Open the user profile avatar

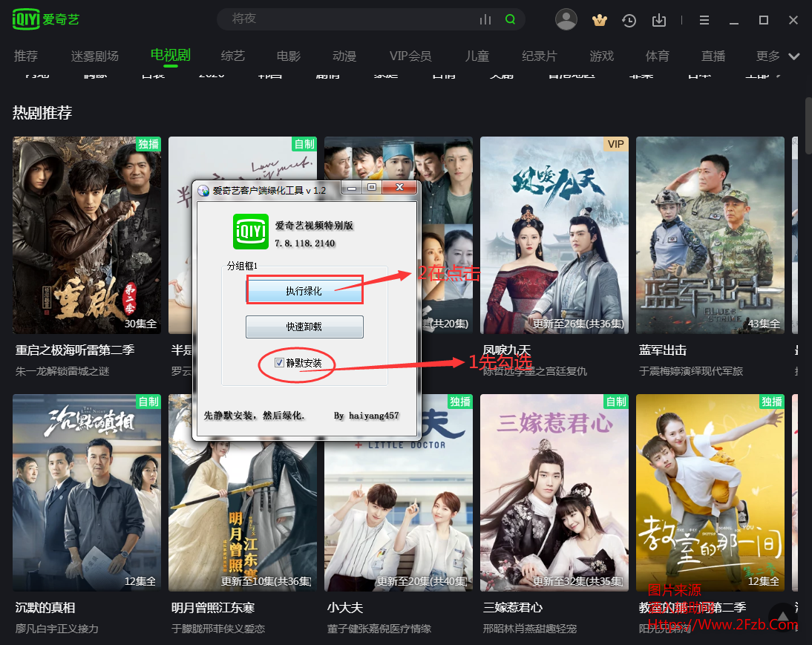566,20
